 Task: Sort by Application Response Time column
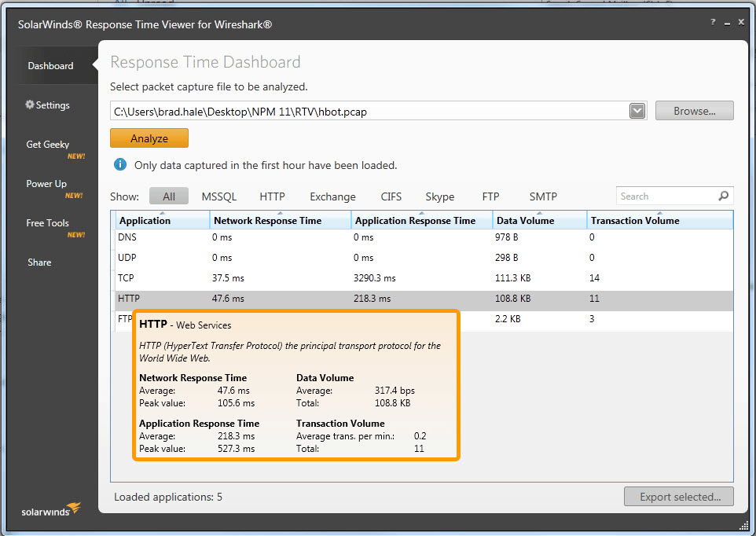422,220
